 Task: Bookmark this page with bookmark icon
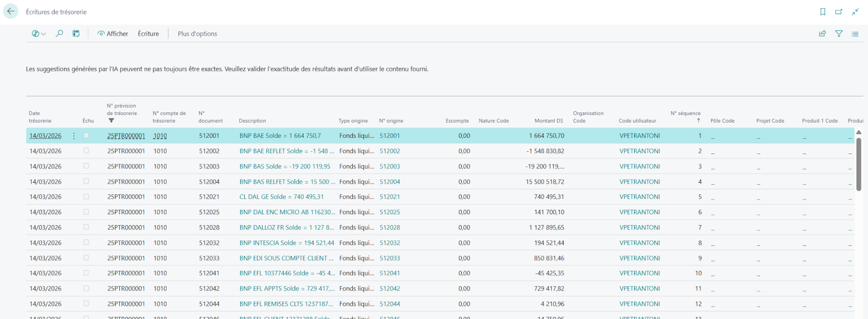tap(822, 12)
